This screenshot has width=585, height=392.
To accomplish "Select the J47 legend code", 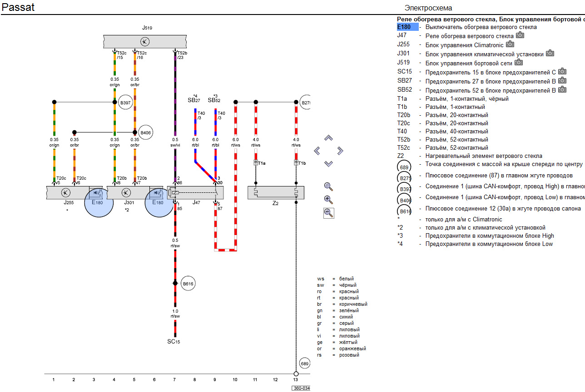I will (402, 35).
